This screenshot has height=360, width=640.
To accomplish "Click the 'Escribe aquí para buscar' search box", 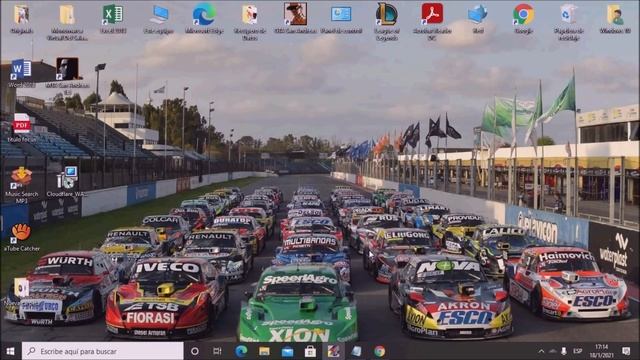I will (x=102, y=351).
